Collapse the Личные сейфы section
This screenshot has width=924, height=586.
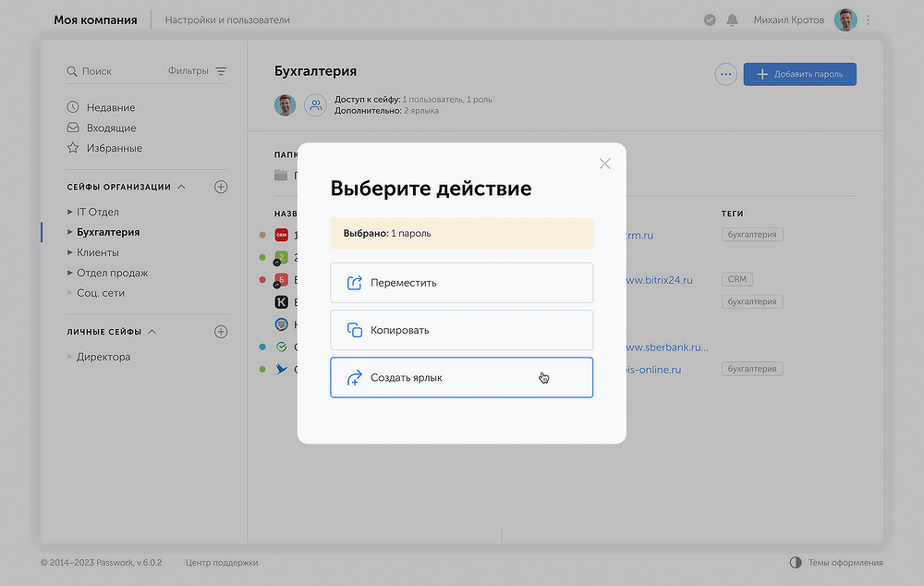(x=152, y=331)
